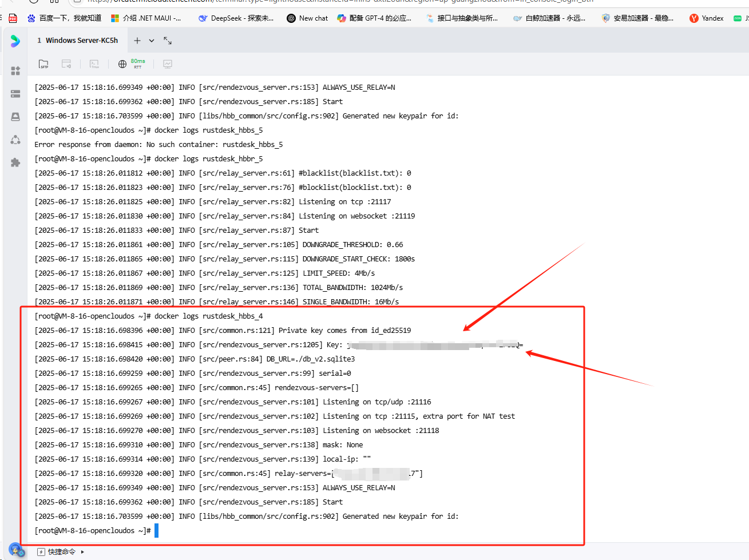Viewport: 749px width, 560px height.
Task: Expand the tab list dropdown chevron
Action: pyautogui.click(x=152, y=41)
